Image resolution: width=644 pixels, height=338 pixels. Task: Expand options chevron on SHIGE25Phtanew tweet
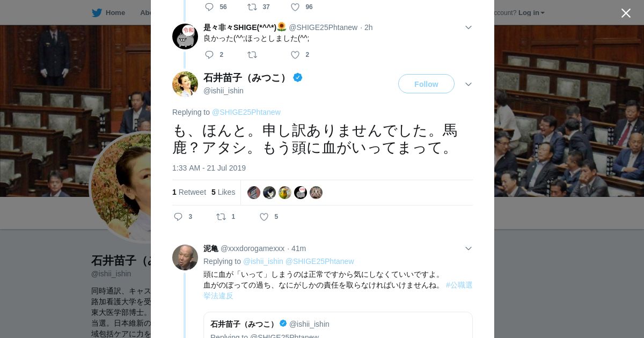point(469,27)
